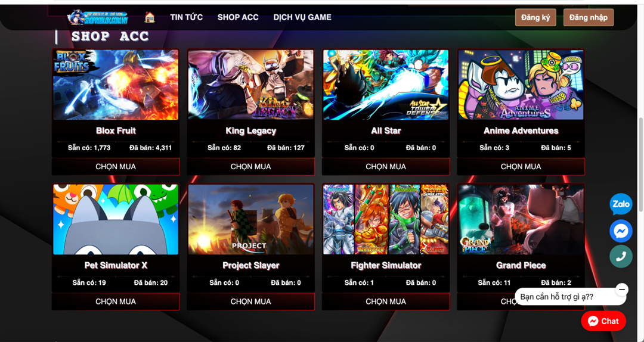The height and width of the screenshot is (342, 644).
Task: Click the phone call icon
Action: pyautogui.click(x=621, y=257)
